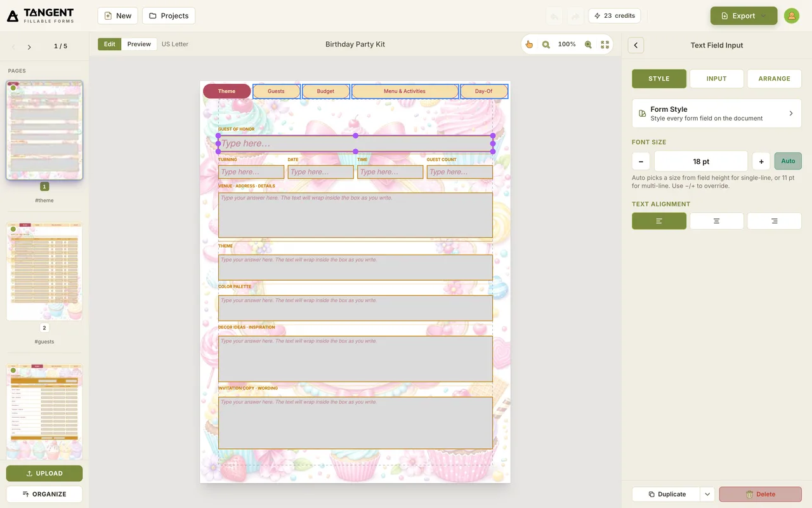Open Form Style settings

(x=717, y=113)
